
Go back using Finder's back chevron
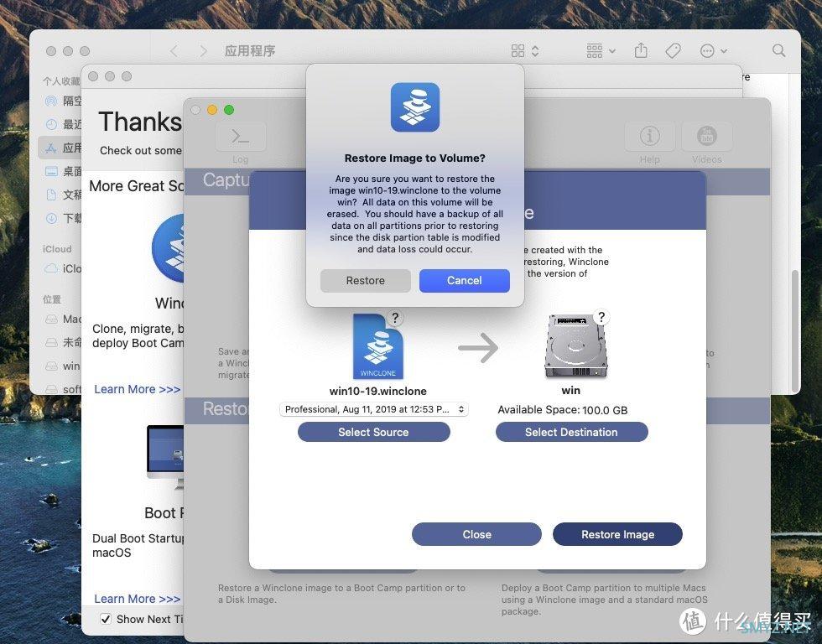click(x=174, y=51)
